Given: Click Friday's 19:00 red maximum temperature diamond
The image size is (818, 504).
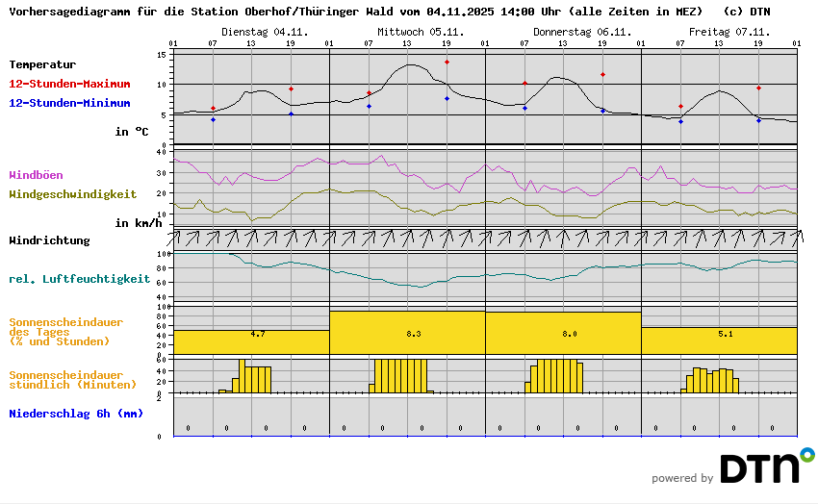Looking at the screenshot, I should tap(758, 88).
